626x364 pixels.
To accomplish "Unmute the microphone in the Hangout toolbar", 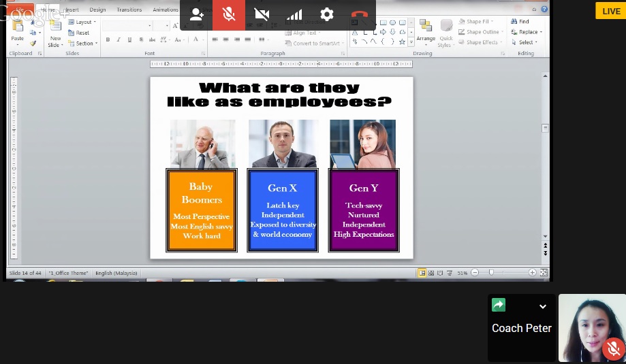I will click(229, 15).
